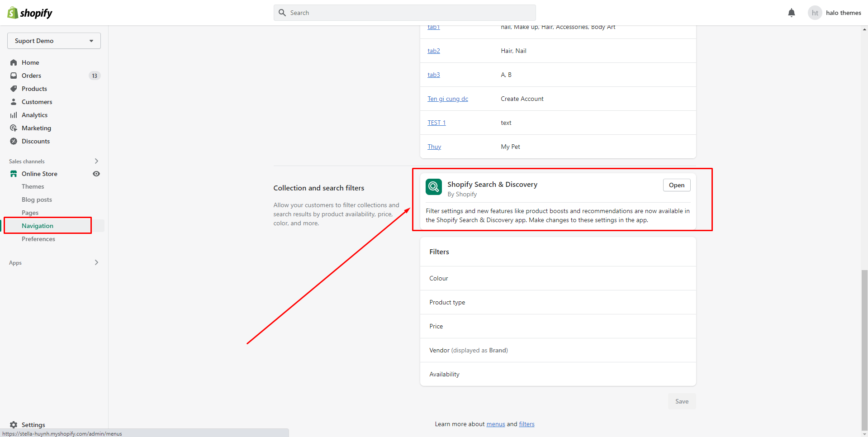Open Customers in the sidebar
868x437 pixels.
[37, 102]
